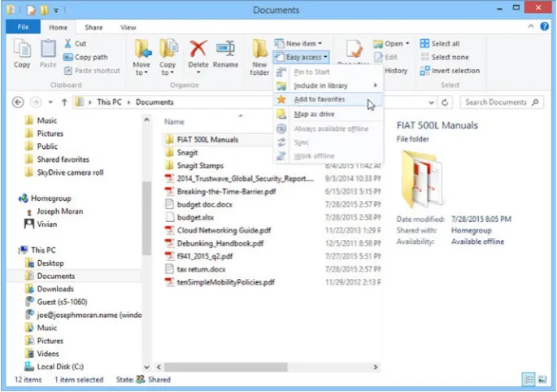
Task: Click This PC in address breadcrumb
Action: pyautogui.click(x=110, y=102)
